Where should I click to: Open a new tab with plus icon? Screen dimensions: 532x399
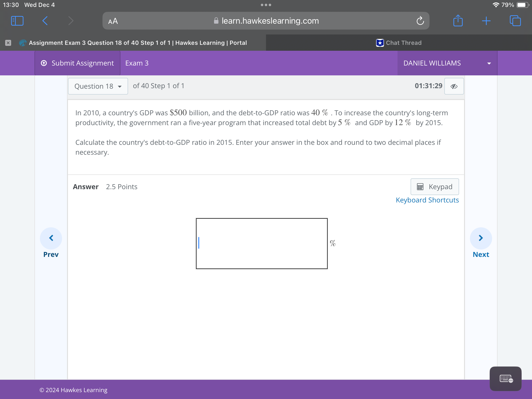486,21
